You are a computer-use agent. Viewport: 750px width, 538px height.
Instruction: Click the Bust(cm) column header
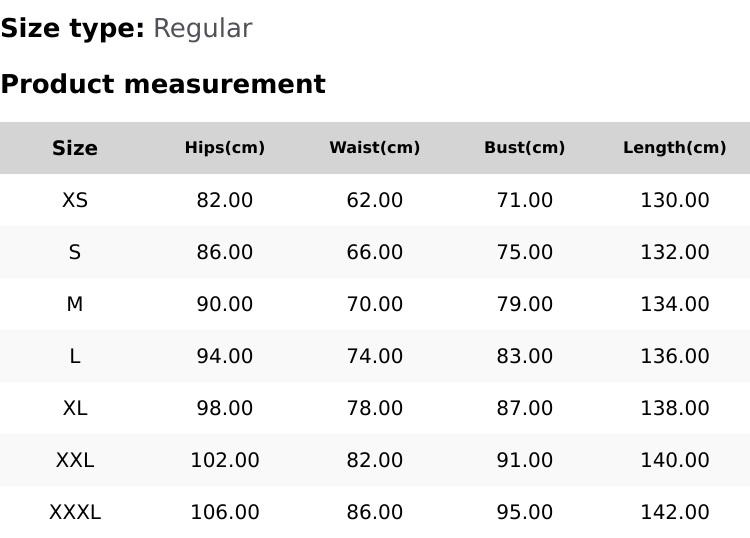click(x=525, y=148)
